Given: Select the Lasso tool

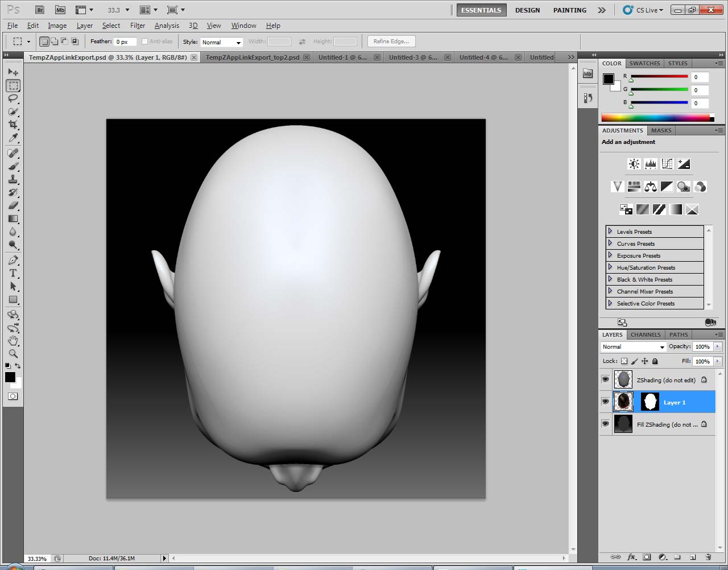Looking at the screenshot, I should tap(13, 98).
